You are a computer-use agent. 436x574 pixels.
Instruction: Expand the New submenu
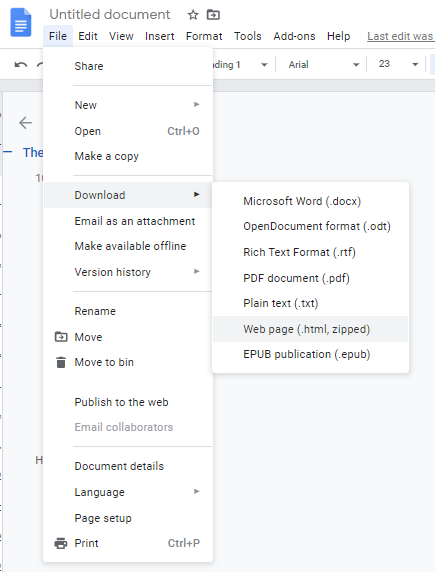click(128, 105)
